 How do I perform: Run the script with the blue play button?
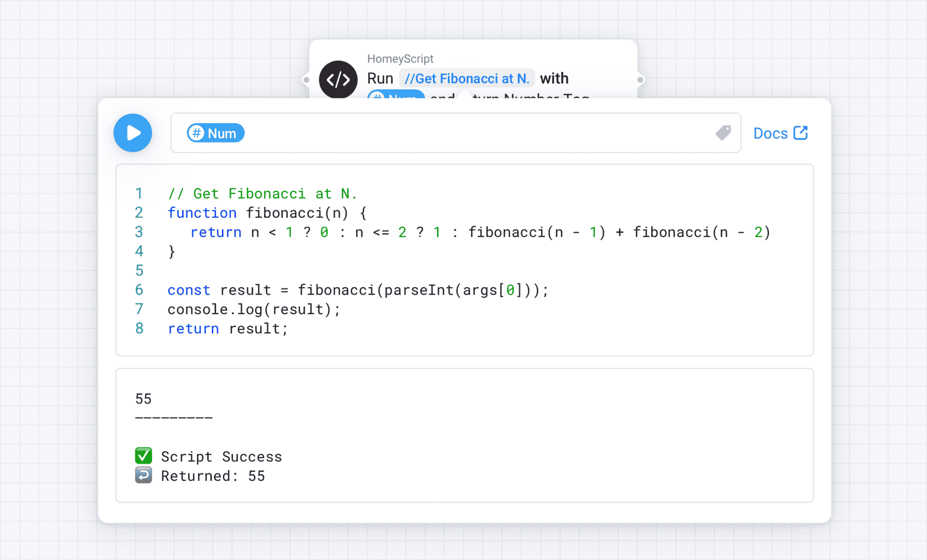coord(133,133)
